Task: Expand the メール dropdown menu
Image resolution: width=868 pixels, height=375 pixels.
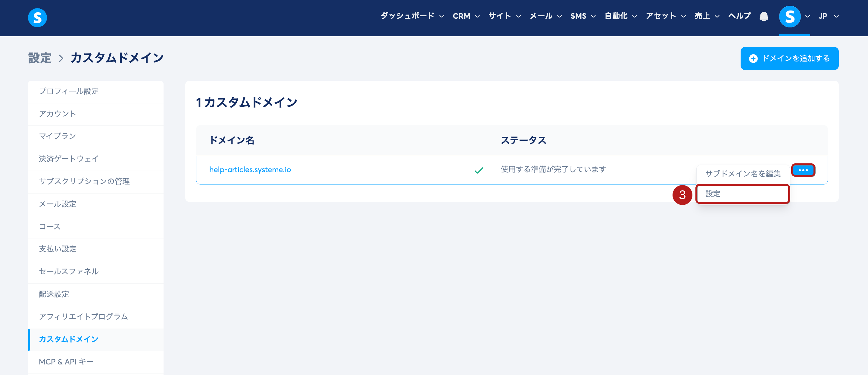Action: [x=545, y=16]
